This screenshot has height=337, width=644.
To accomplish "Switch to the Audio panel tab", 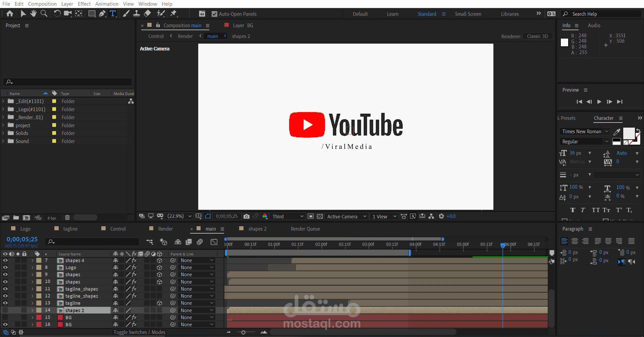I will pos(594,26).
